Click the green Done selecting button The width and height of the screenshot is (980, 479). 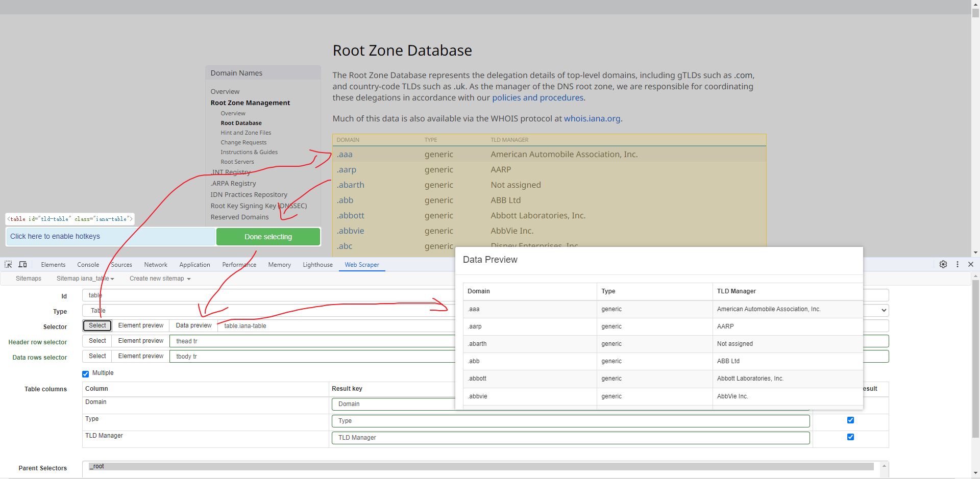268,237
